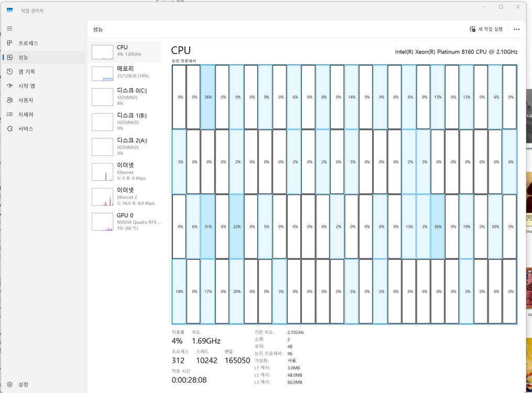Select the 메모리 (Memory) resource entry
532x393 pixels.
pos(125,72)
